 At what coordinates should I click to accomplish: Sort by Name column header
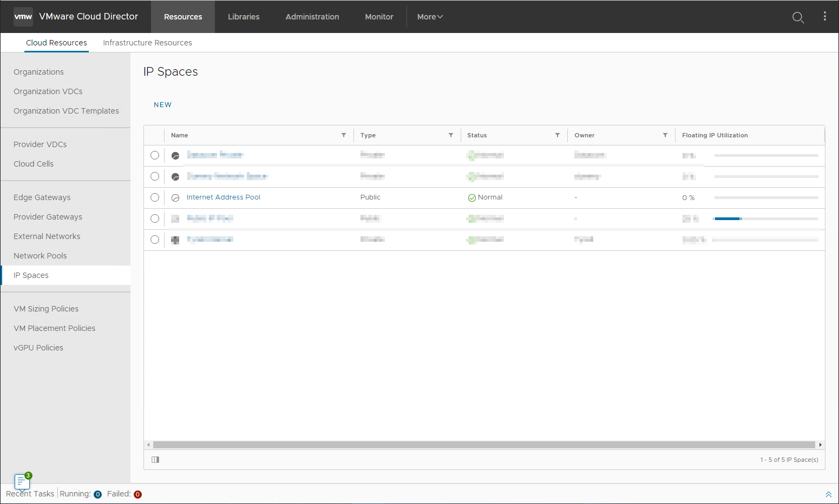coord(180,135)
